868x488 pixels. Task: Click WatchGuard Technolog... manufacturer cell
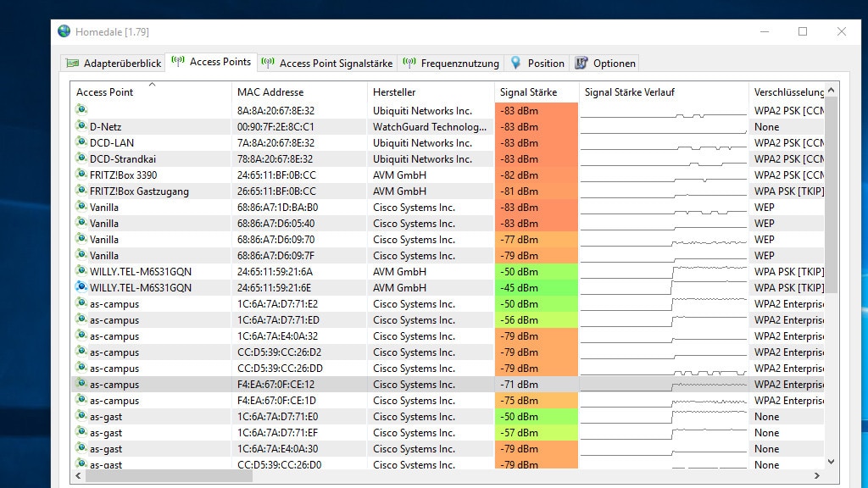(x=430, y=127)
